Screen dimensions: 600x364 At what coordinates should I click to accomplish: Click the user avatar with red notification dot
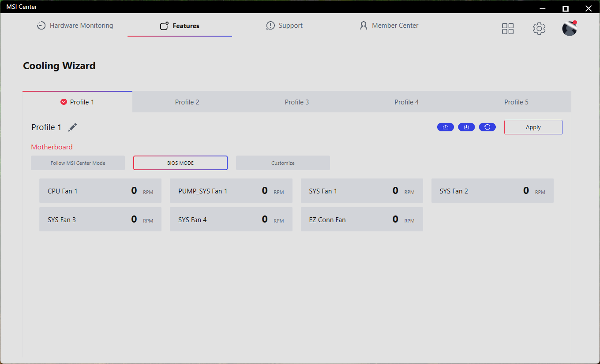pyautogui.click(x=570, y=28)
